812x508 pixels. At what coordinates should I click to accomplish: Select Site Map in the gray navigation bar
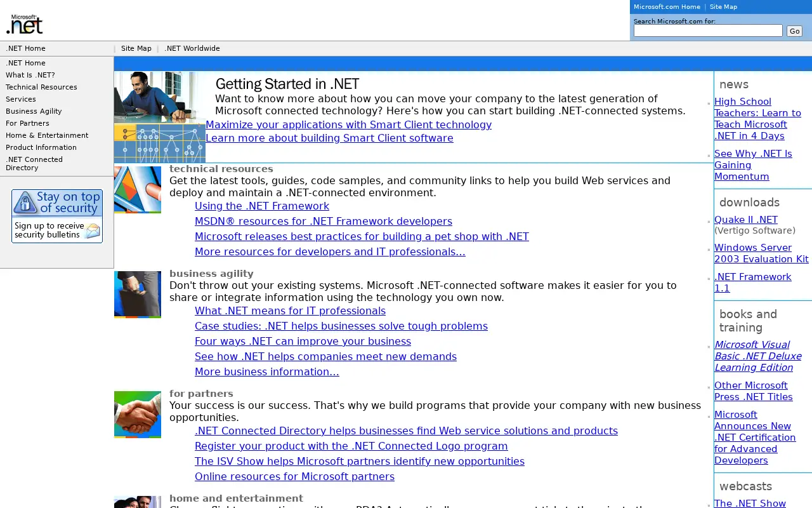click(136, 48)
